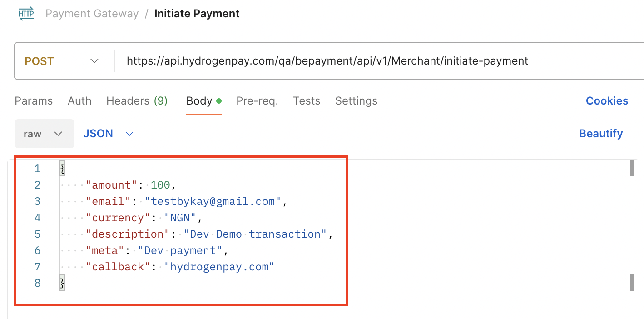
Task: Click the "meta" key in line 6
Action: click(x=105, y=250)
